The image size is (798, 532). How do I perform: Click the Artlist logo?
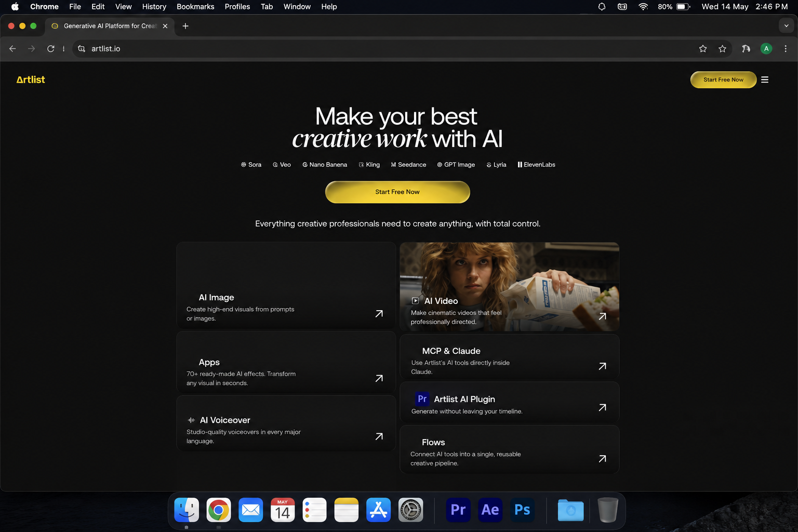[x=31, y=79]
